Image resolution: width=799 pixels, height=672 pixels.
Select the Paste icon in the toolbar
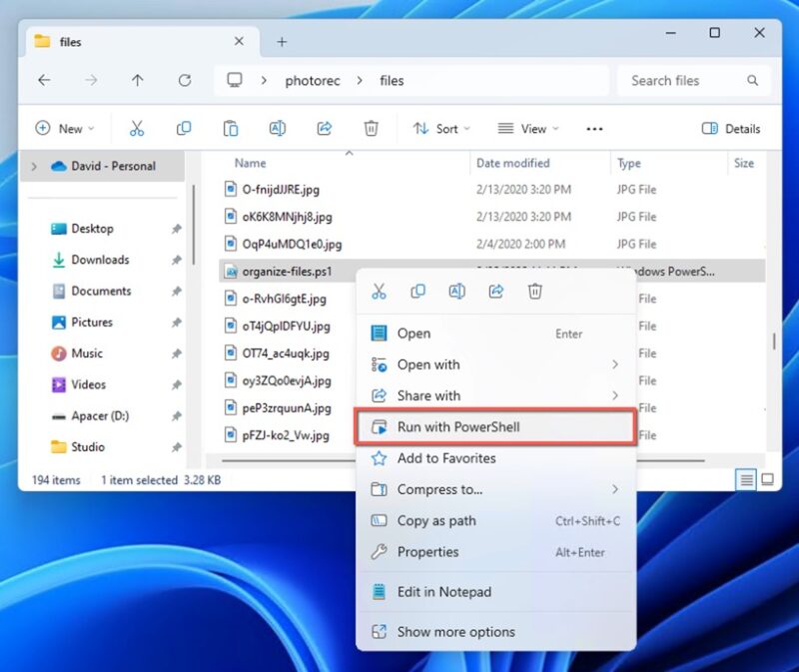tap(230, 128)
